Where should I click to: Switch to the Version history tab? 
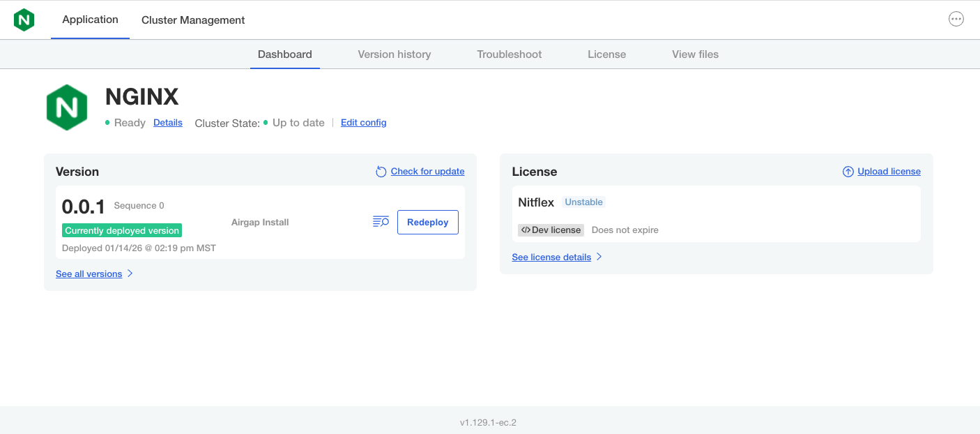pos(394,54)
